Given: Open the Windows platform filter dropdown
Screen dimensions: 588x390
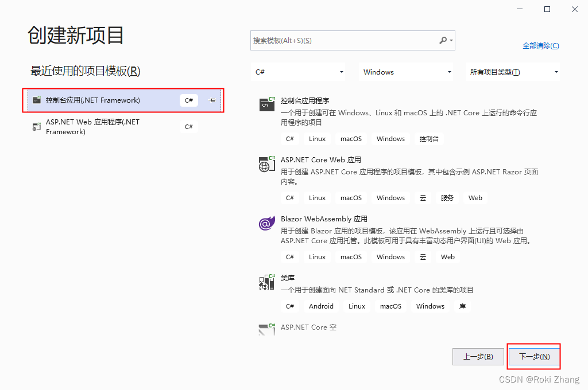Looking at the screenshot, I should [x=406, y=72].
